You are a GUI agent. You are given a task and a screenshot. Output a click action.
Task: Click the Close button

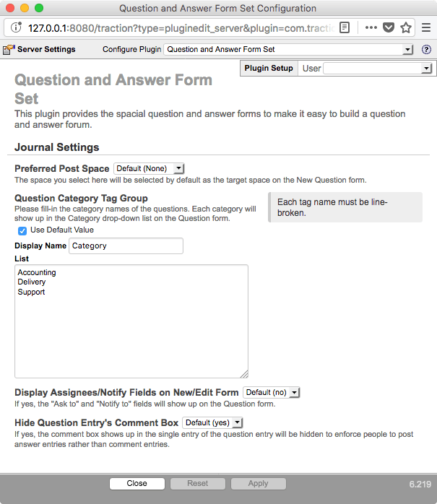coord(137,484)
